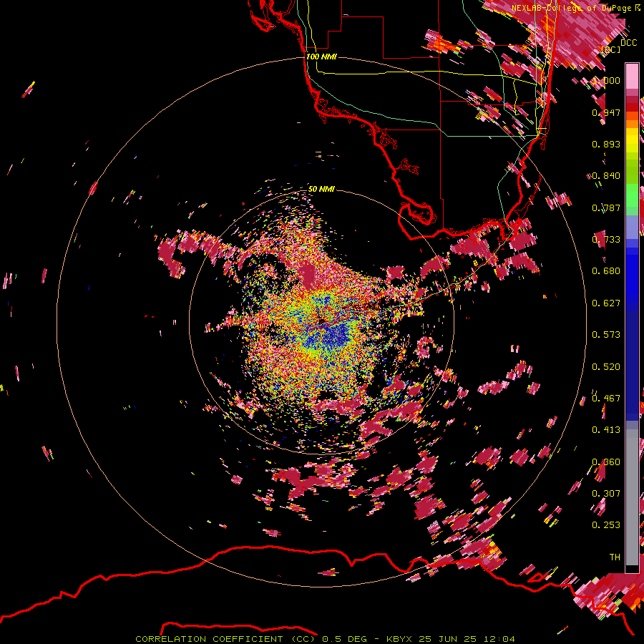This screenshot has width=644, height=644.
Task: Click the "100 NMI" range ring label
Action: (x=321, y=57)
